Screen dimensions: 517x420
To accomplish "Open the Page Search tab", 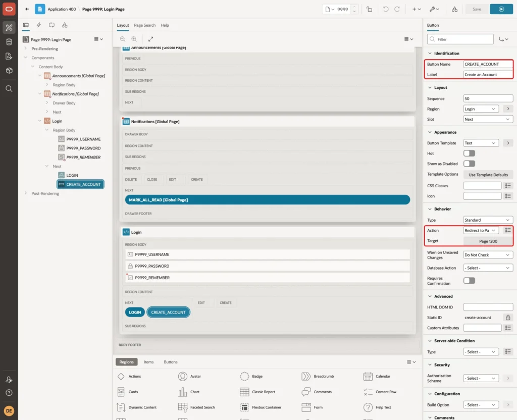I will pyautogui.click(x=145, y=25).
